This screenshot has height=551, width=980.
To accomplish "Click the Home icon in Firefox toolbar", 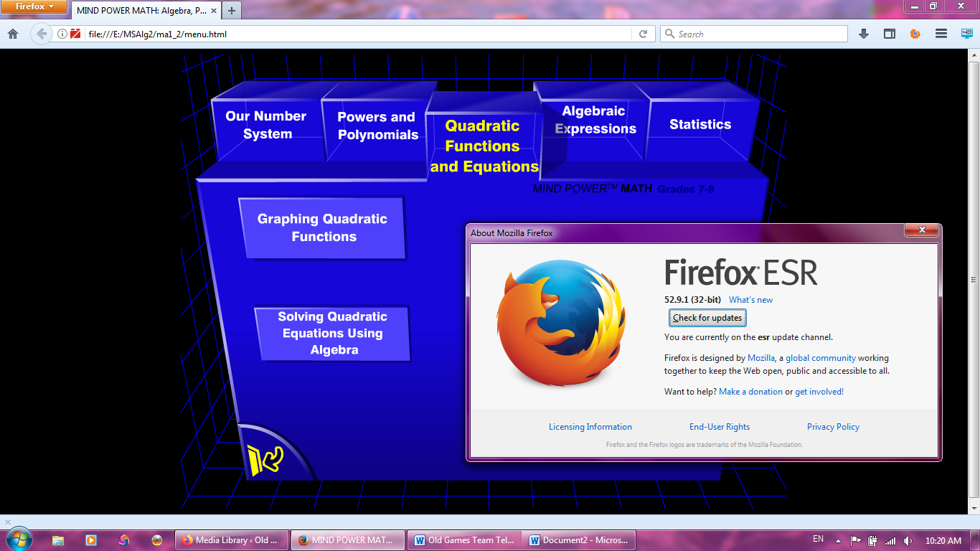I will 12,34.
